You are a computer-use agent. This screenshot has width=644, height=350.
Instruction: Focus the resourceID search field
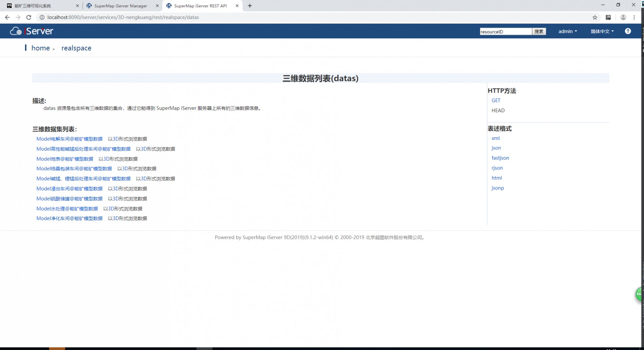(x=506, y=32)
